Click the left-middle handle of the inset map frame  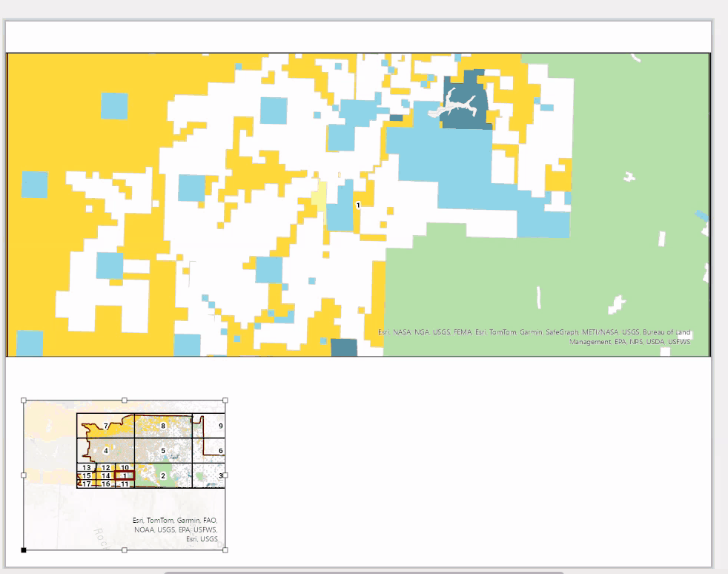tap(24, 475)
